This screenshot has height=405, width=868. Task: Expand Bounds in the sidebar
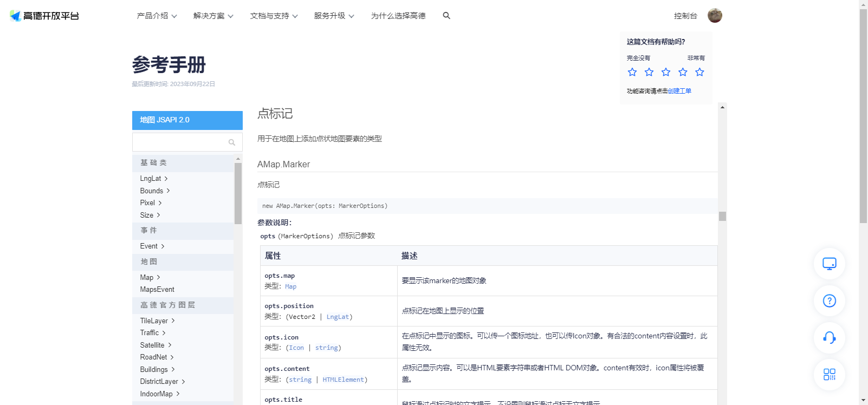click(155, 191)
